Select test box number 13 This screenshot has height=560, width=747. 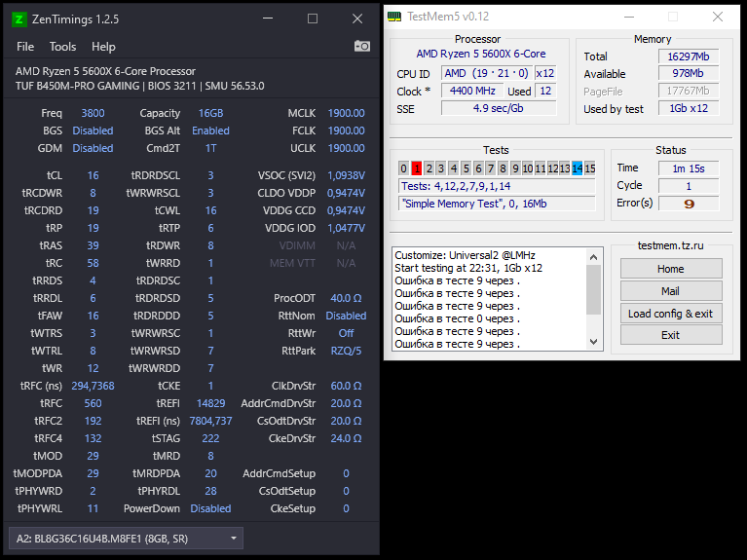click(x=565, y=168)
